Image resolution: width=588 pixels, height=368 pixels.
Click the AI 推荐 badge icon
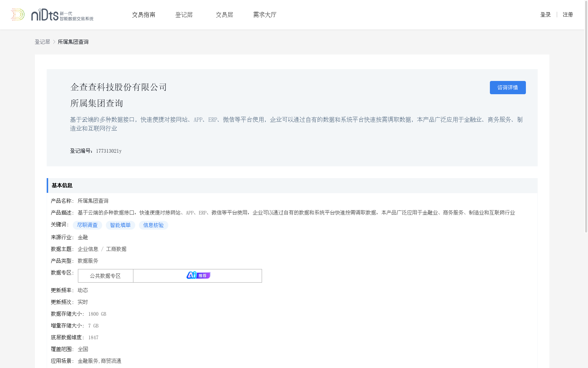(x=198, y=275)
